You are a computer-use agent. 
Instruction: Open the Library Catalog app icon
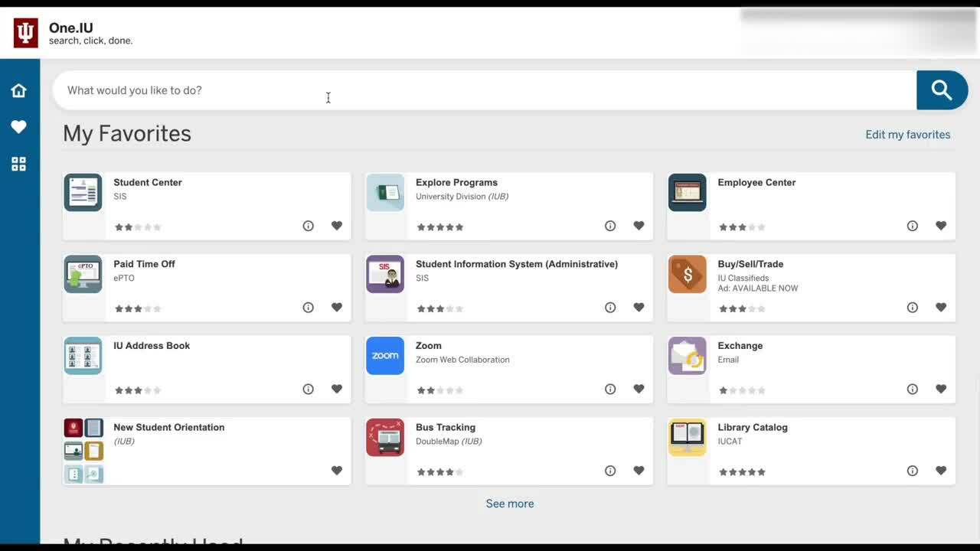[x=688, y=437]
